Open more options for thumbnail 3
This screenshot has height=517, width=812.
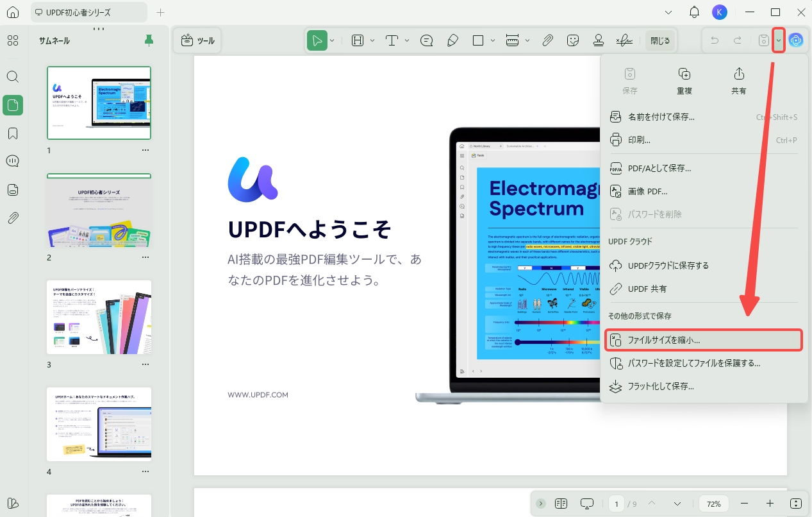pos(145,364)
